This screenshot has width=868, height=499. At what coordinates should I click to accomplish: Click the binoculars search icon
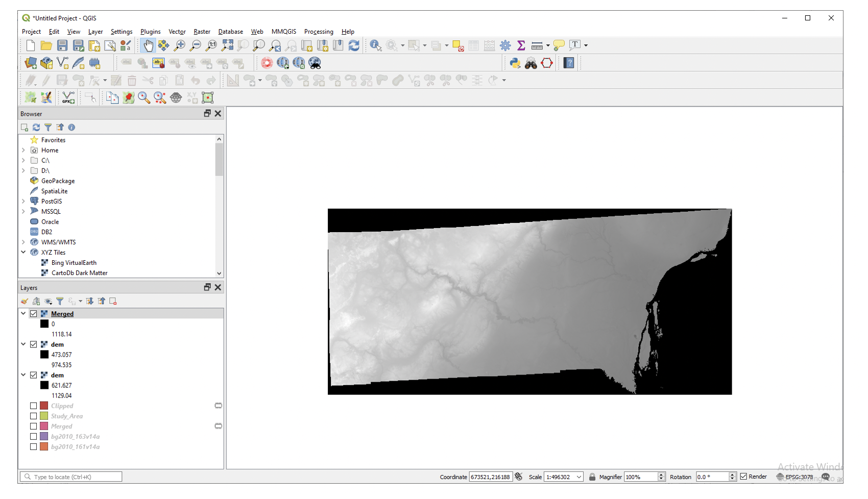click(x=531, y=63)
